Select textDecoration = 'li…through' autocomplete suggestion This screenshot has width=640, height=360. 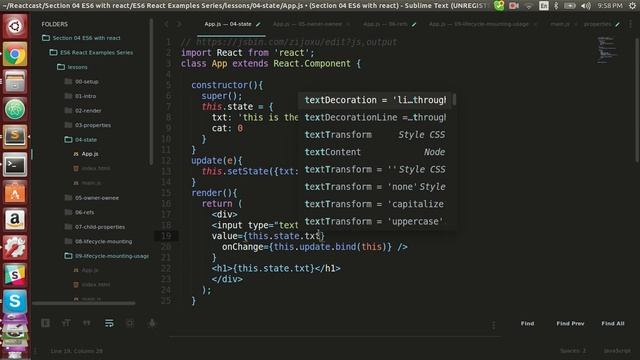coord(376,100)
